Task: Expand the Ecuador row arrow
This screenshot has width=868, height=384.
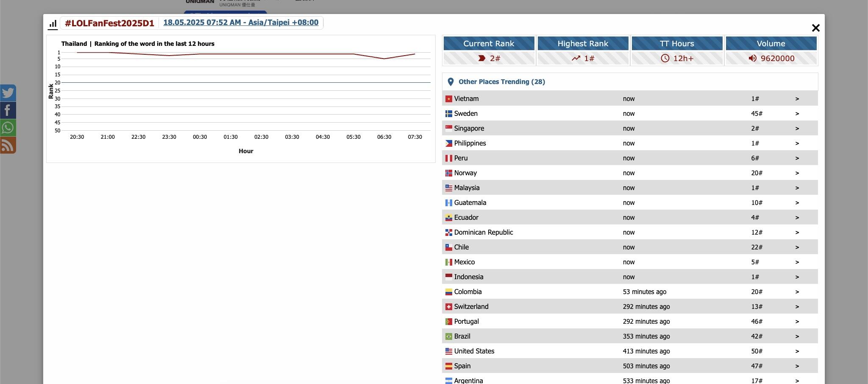Action: (797, 218)
